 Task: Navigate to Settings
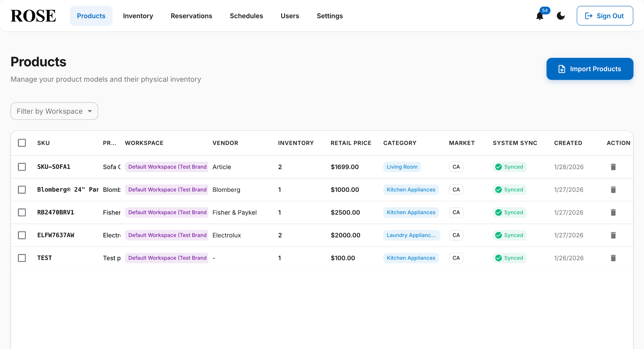(330, 16)
